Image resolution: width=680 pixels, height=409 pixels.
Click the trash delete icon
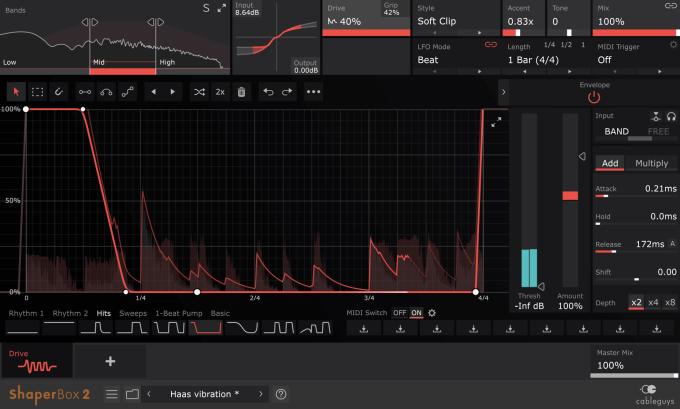coord(242,92)
